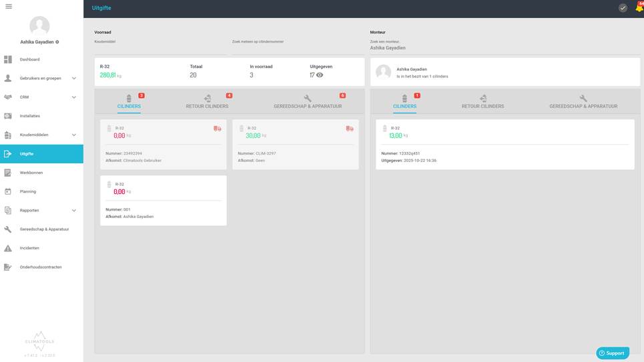Click the Installaties icon

click(8, 116)
